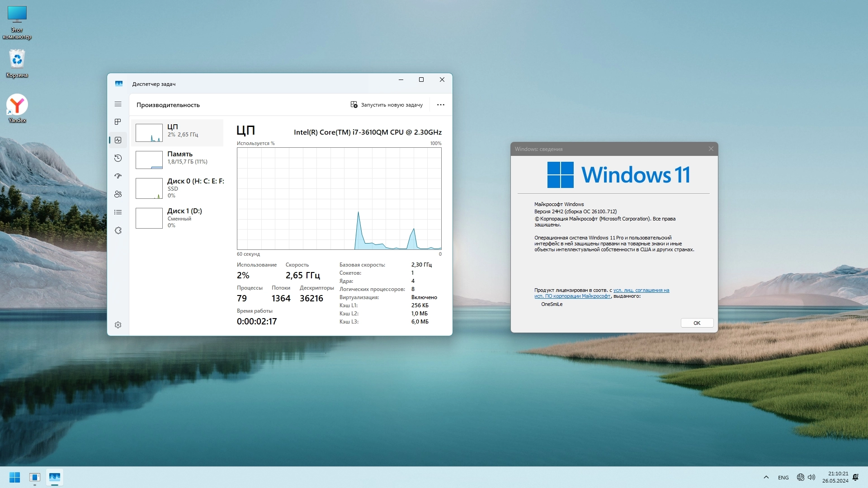Open App history page in sidebar
The height and width of the screenshot is (488, 868).
pos(118,158)
